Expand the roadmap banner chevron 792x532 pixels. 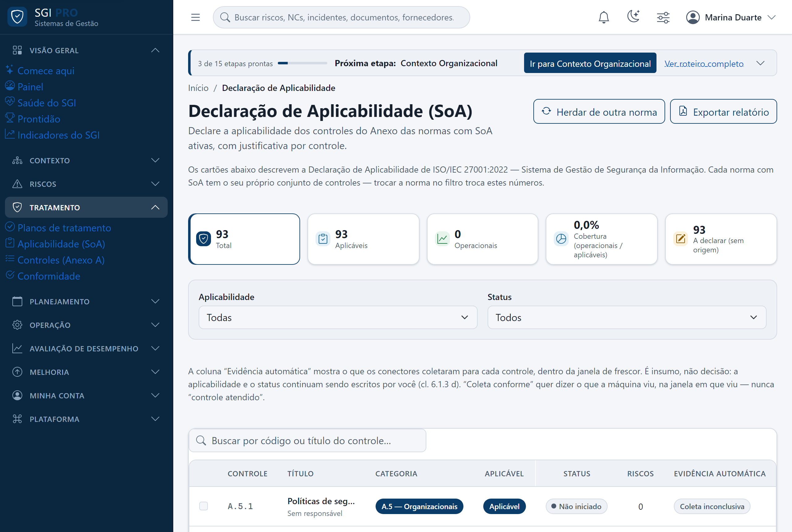[760, 63]
